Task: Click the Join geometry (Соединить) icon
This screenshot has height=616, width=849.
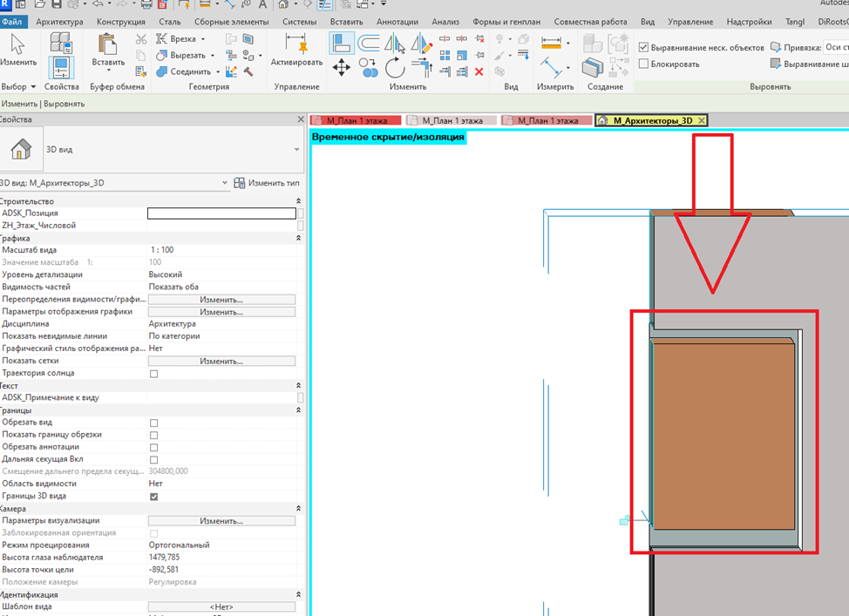Action: click(x=161, y=71)
